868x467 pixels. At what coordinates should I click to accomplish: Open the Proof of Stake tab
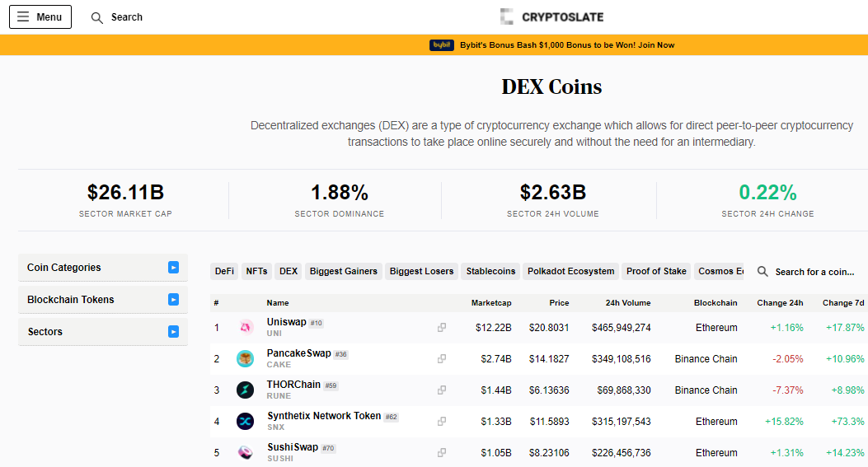coord(656,271)
